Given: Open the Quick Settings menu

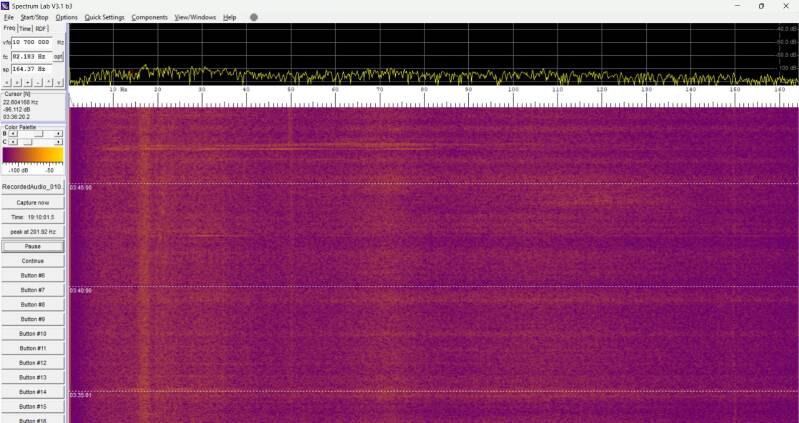Looking at the screenshot, I should point(104,17).
